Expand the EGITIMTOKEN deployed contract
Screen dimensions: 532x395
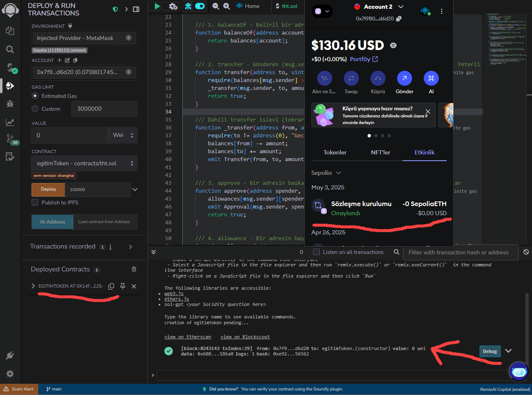tap(33, 286)
